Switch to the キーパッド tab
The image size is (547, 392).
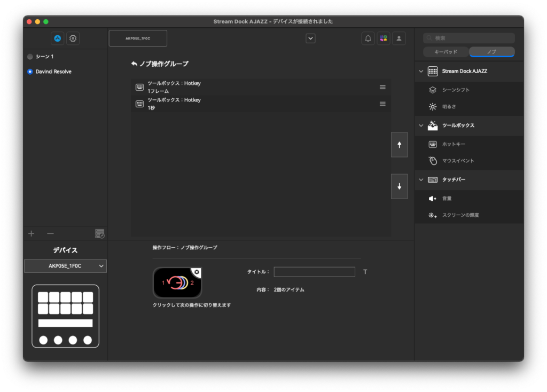tap(446, 52)
